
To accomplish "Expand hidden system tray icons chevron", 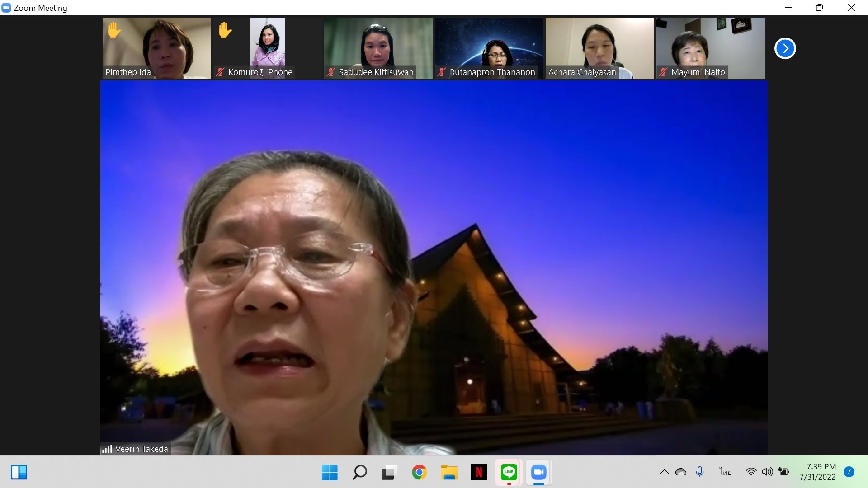I will coord(664,472).
